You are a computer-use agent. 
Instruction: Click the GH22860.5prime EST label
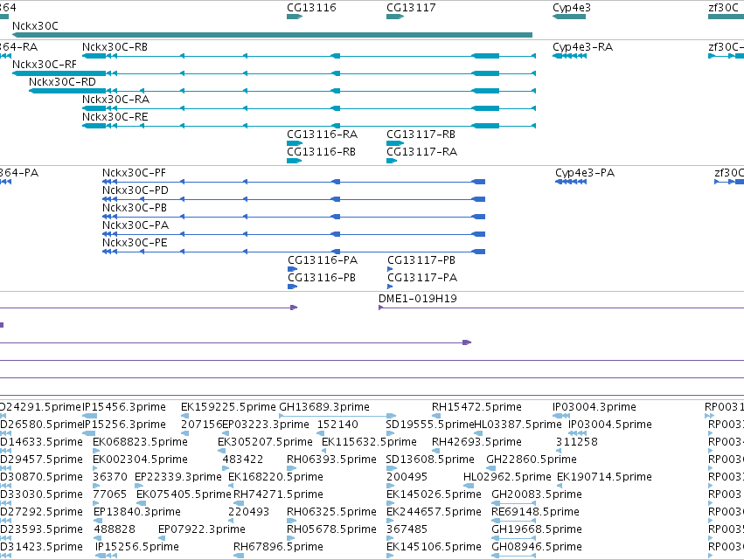click(532, 460)
